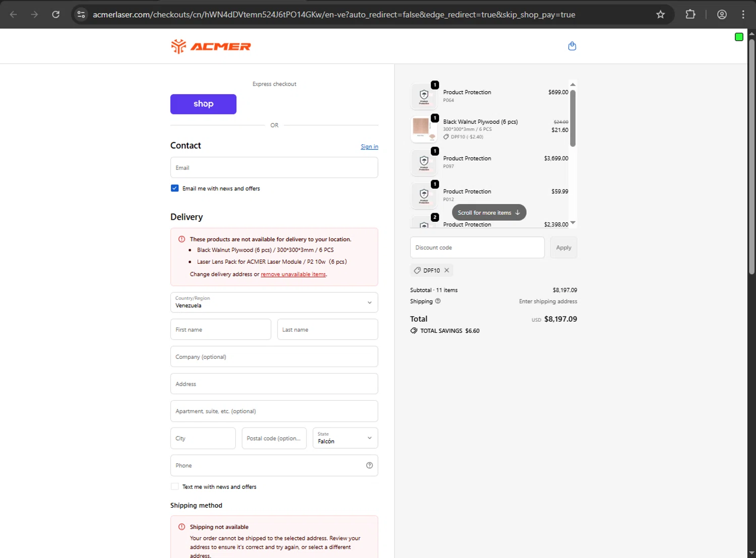This screenshot has width=756, height=558.
Task: Click Black Walnut Plywood product thumbnail
Action: (424, 129)
